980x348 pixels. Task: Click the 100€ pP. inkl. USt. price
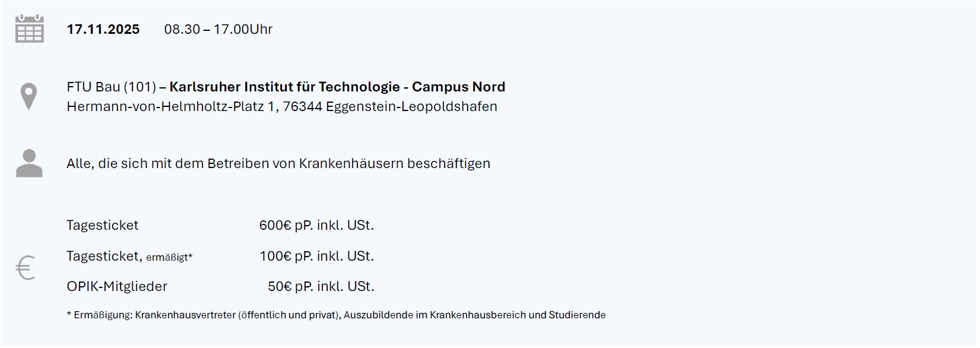(x=316, y=257)
